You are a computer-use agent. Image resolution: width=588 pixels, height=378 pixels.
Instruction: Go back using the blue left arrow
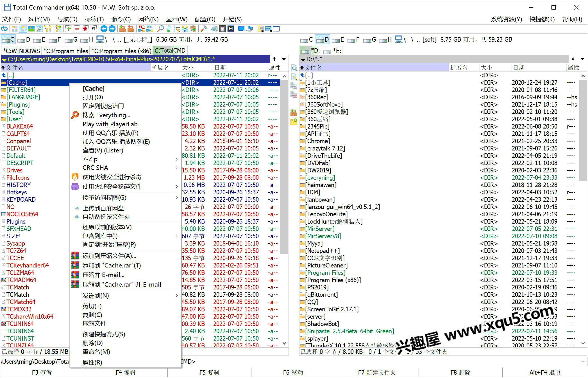pyautogui.click(x=104, y=29)
